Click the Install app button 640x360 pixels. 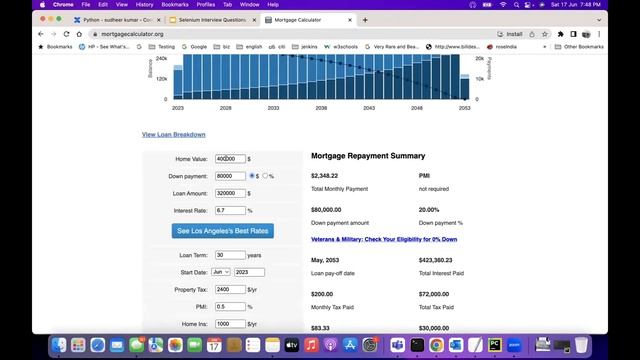pyautogui.click(x=510, y=34)
